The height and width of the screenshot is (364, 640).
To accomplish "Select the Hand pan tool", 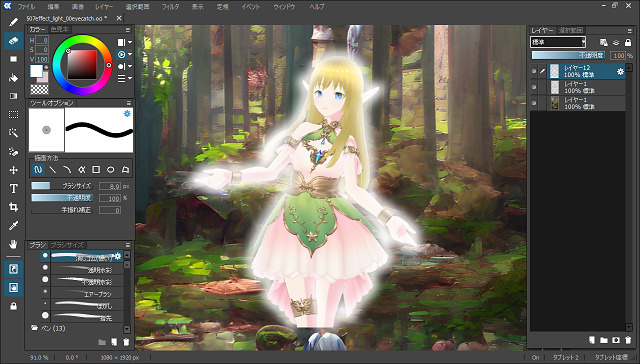I will point(13,244).
